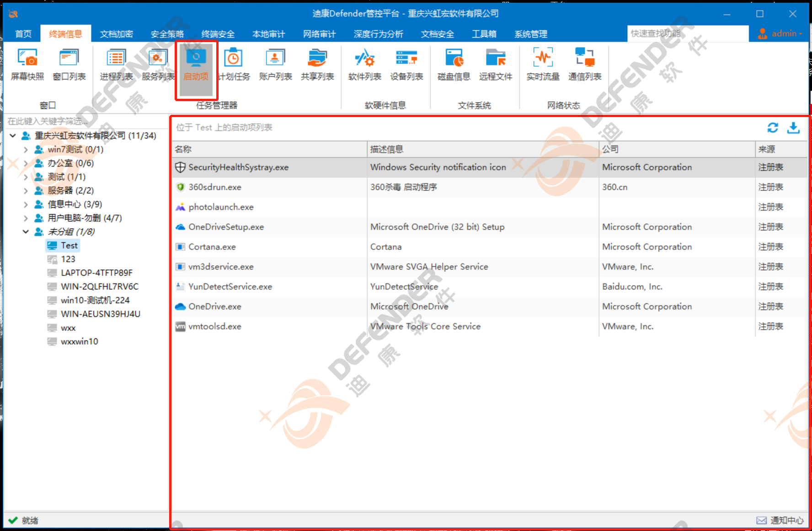The image size is (812, 531).
Task: Click the 快速查找功能 search box
Action: [688, 33]
